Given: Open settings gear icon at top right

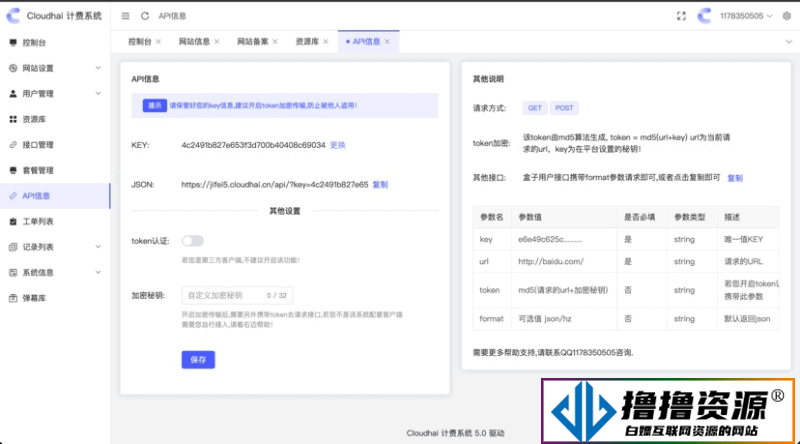Looking at the screenshot, I should click(787, 16).
